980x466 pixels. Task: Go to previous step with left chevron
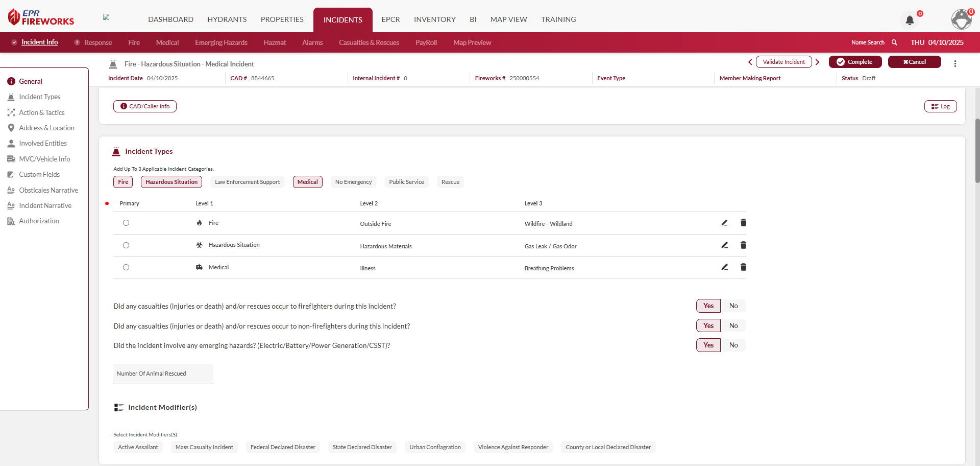point(750,62)
